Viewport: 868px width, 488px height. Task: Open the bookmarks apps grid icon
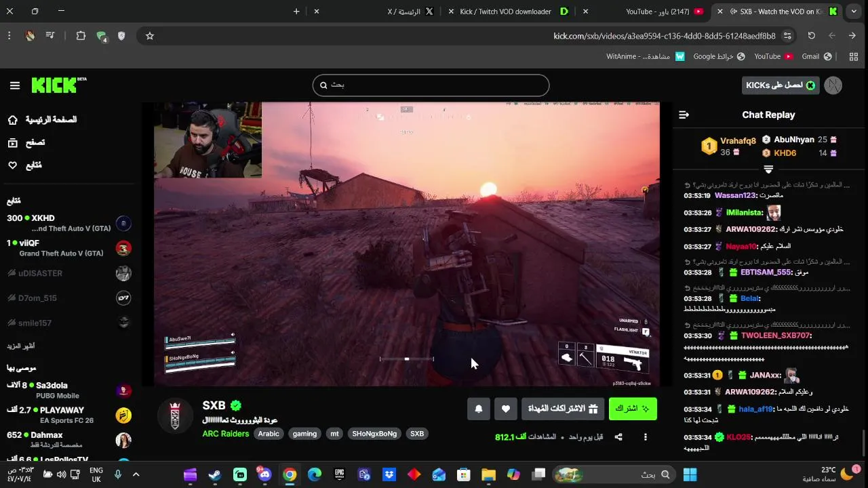click(854, 56)
